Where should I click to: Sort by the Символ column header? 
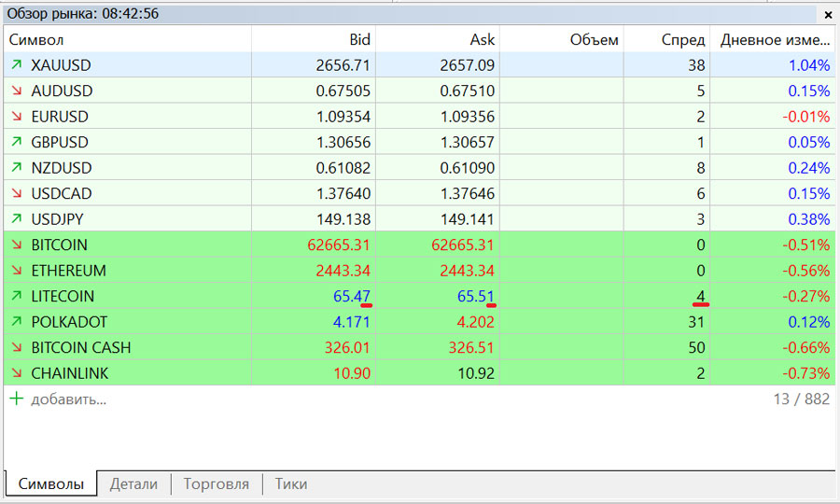tap(37, 40)
